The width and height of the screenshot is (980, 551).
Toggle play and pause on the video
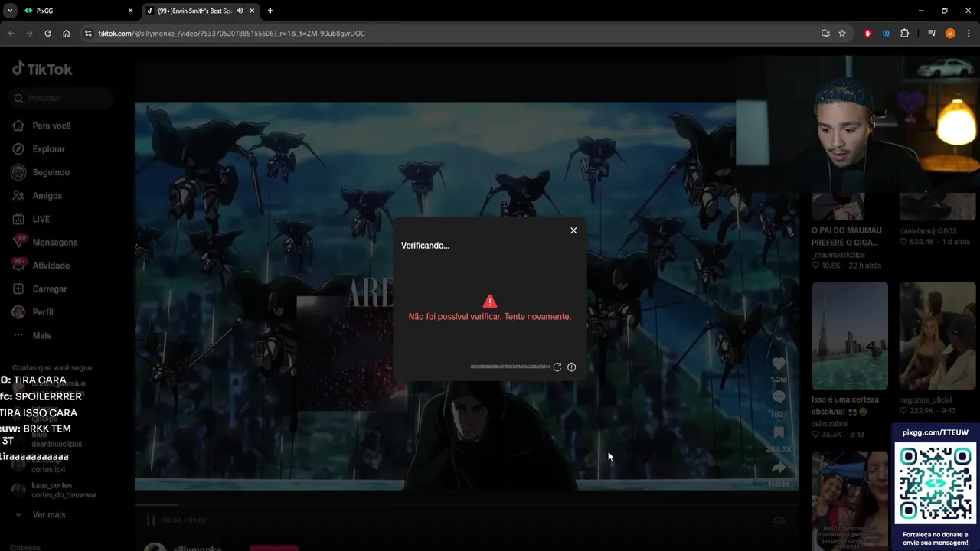pyautogui.click(x=151, y=520)
